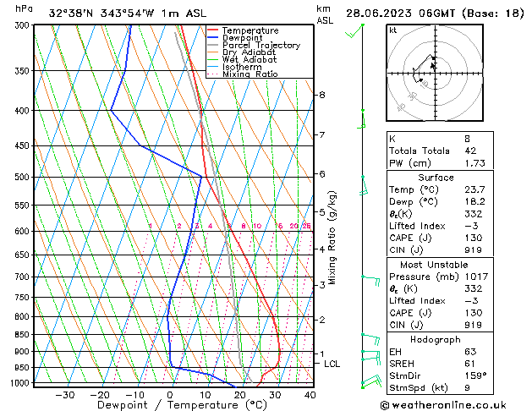The image size is (532, 411).
Task: Click the blue Dewpoint legend line
Action: [213, 37]
